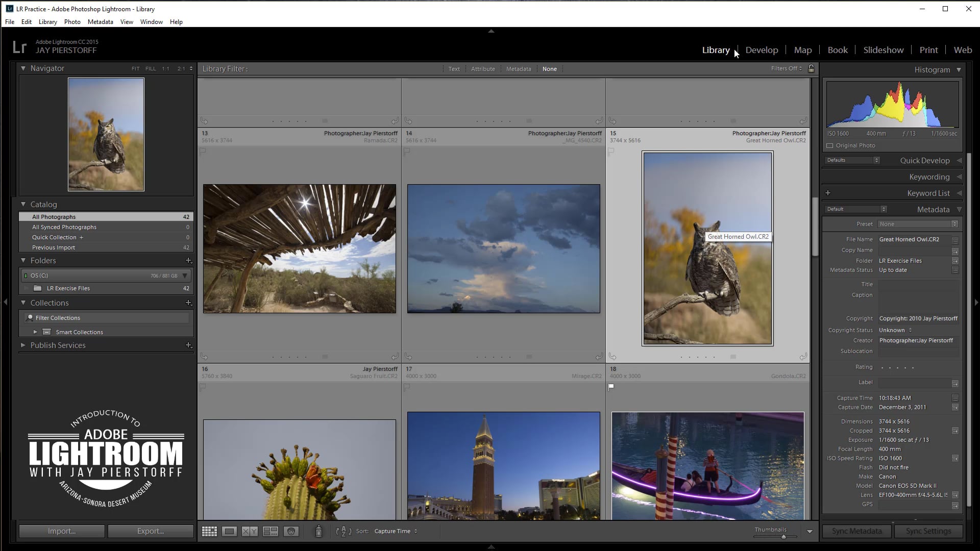Click the Sync Metadata button

[x=856, y=531]
